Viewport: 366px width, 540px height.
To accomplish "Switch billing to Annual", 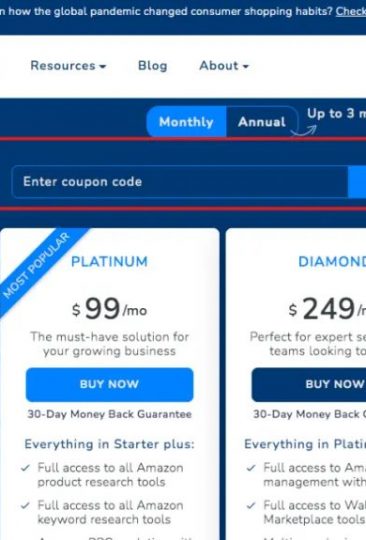I will [x=262, y=122].
